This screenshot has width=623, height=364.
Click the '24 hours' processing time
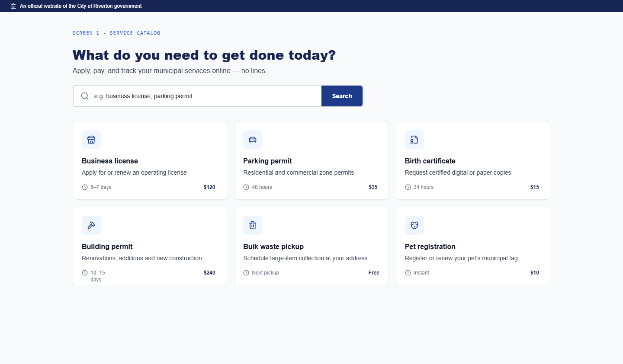[x=423, y=187]
